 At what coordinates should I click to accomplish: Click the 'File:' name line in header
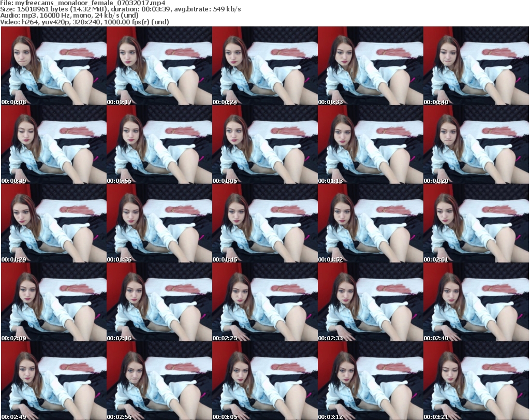tap(83, 3)
